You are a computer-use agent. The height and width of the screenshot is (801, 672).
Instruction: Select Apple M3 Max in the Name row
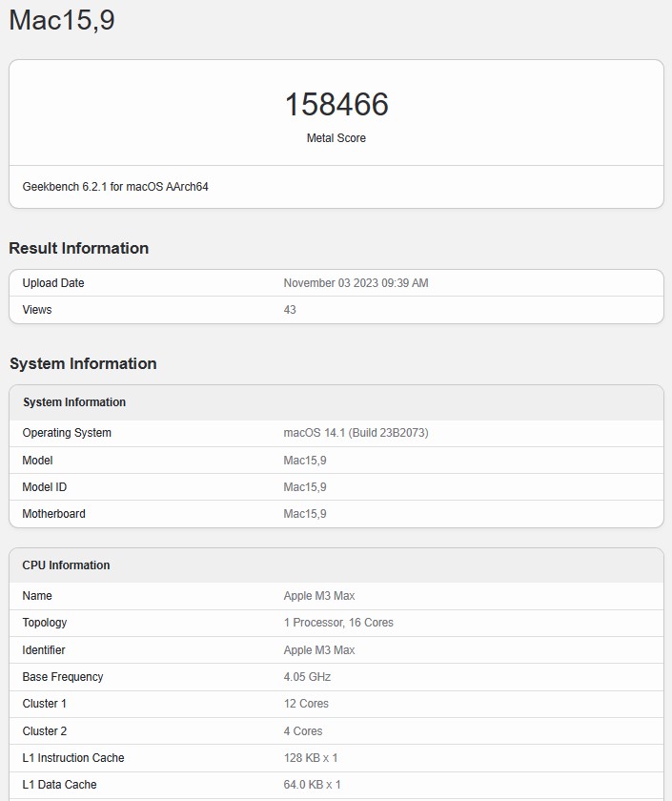click(x=319, y=596)
